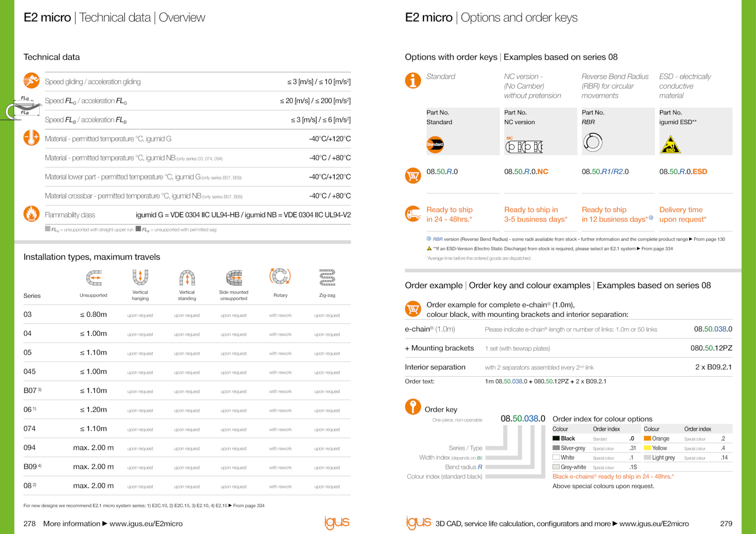Image resolution: width=756 pixels, height=534 pixels.
Task: Click page number 279
Action: pyautogui.click(x=726, y=524)
